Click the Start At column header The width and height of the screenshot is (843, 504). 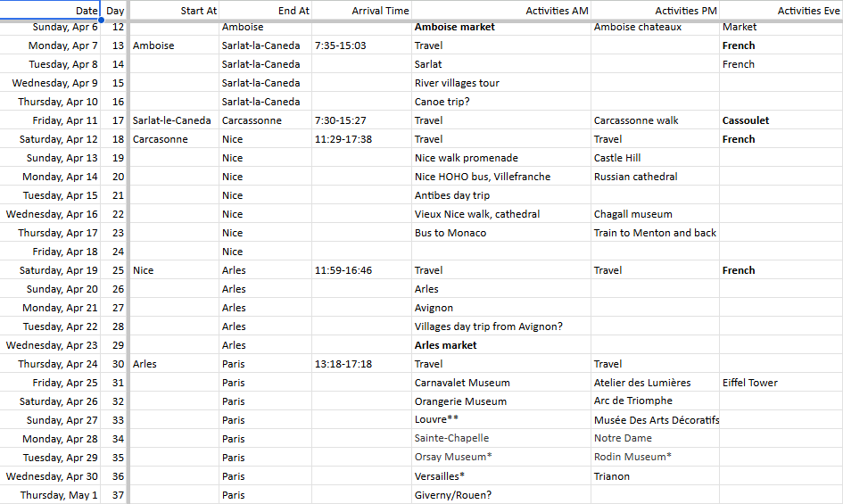coord(175,10)
